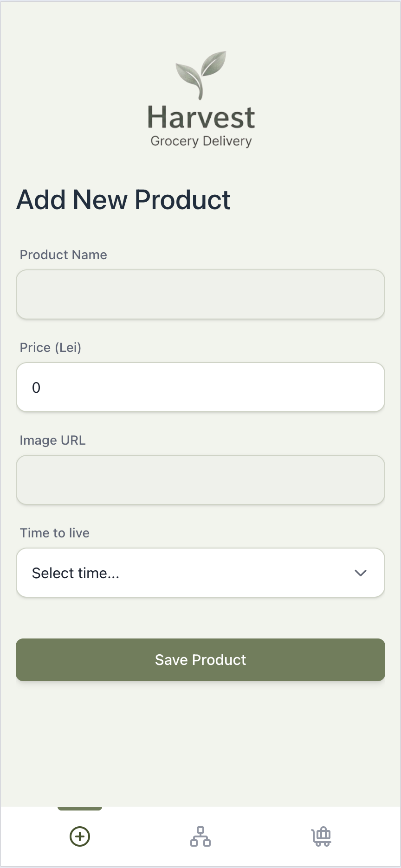Click the Time to live label
The height and width of the screenshot is (868, 401).
pos(55,533)
